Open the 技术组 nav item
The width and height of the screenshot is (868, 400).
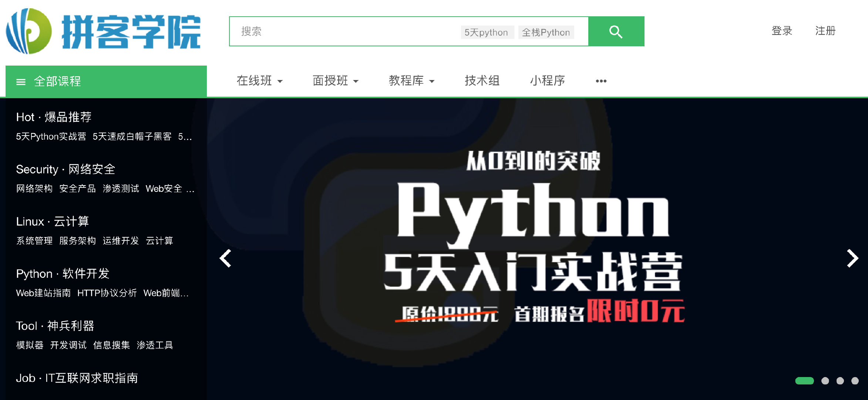482,80
